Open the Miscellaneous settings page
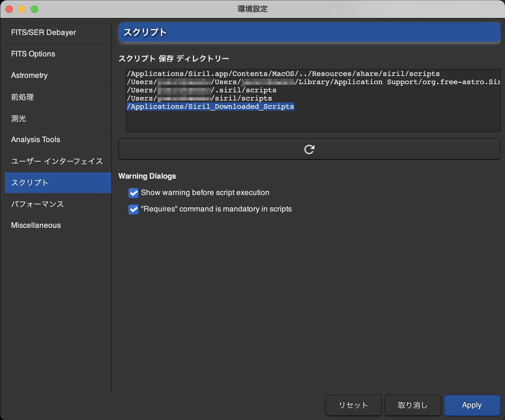 click(58, 225)
